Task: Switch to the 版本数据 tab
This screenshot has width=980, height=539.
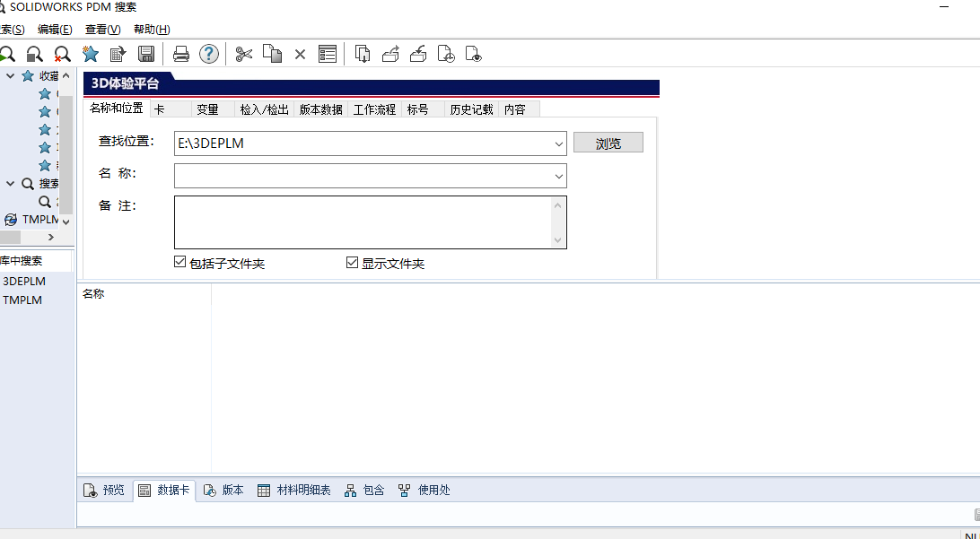Action: 320,109
